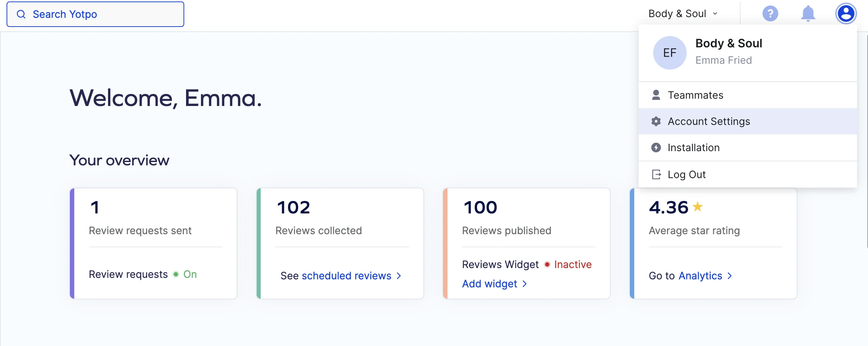Click the Add widget link

[489, 284]
